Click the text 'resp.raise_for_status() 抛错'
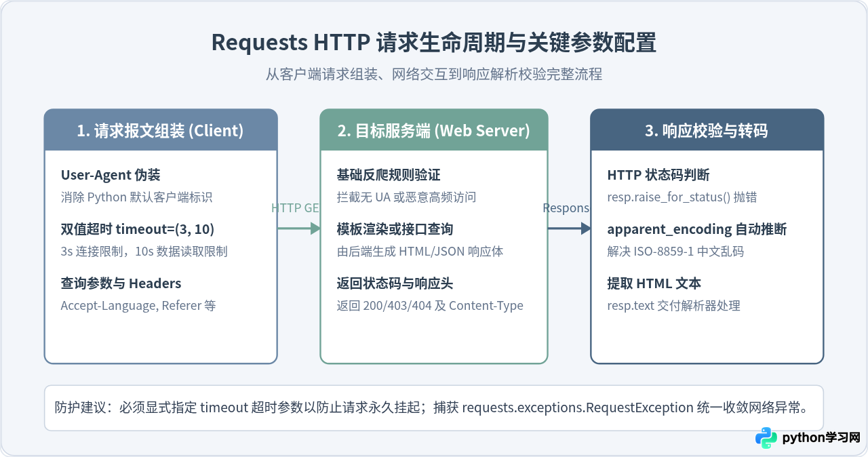Image resolution: width=868 pixels, height=457 pixels. (x=682, y=197)
